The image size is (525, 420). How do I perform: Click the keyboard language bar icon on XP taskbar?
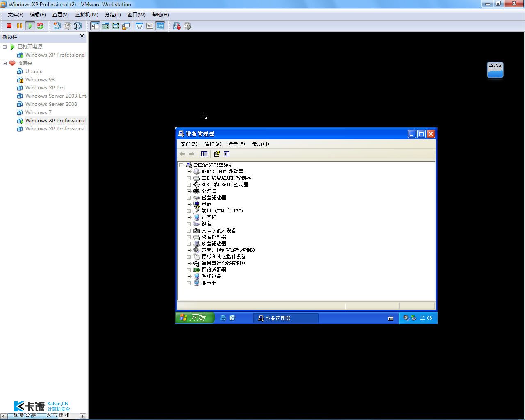391,318
